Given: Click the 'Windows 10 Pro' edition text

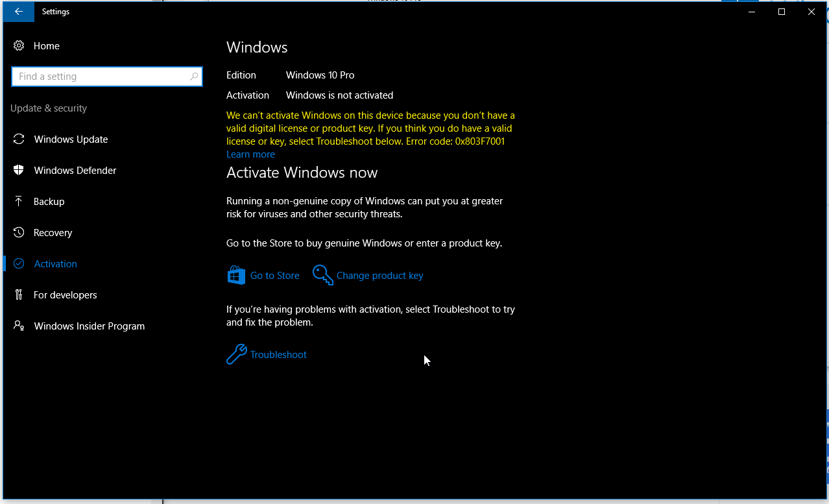Looking at the screenshot, I should [320, 75].
